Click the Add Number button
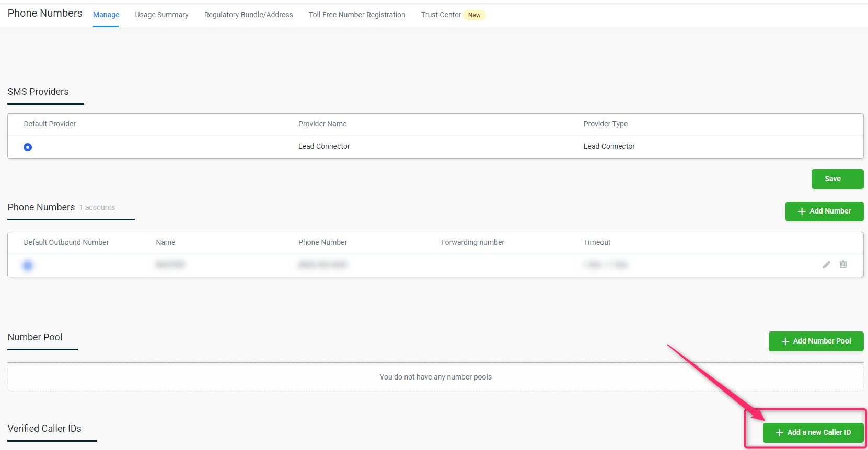The height and width of the screenshot is (450, 868). 824,211
